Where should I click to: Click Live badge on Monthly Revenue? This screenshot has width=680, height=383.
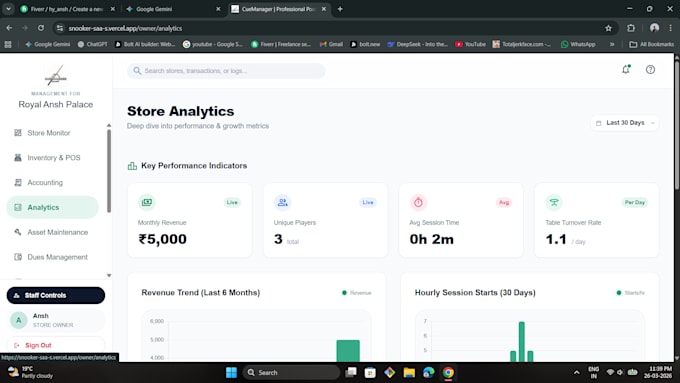pyautogui.click(x=232, y=202)
